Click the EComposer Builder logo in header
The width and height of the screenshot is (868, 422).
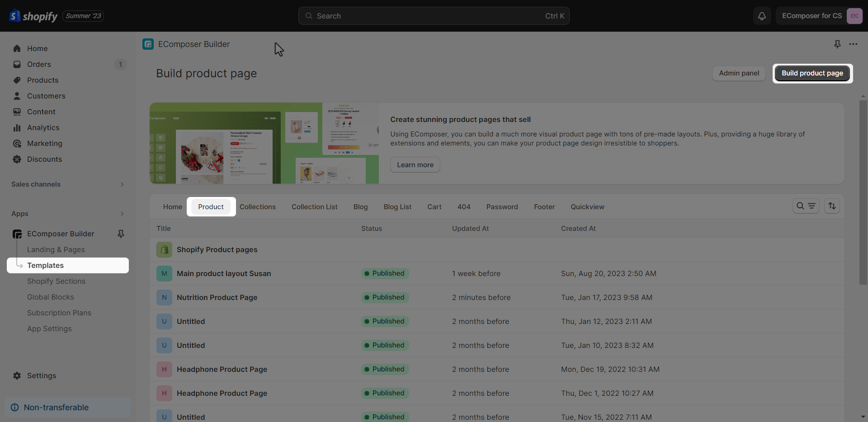[148, 44]
